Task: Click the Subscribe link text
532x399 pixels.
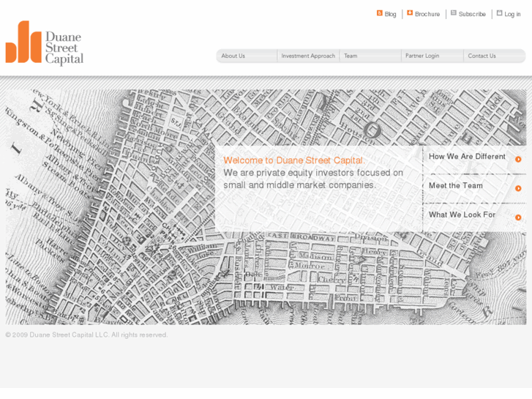Action: pos(472,14)
